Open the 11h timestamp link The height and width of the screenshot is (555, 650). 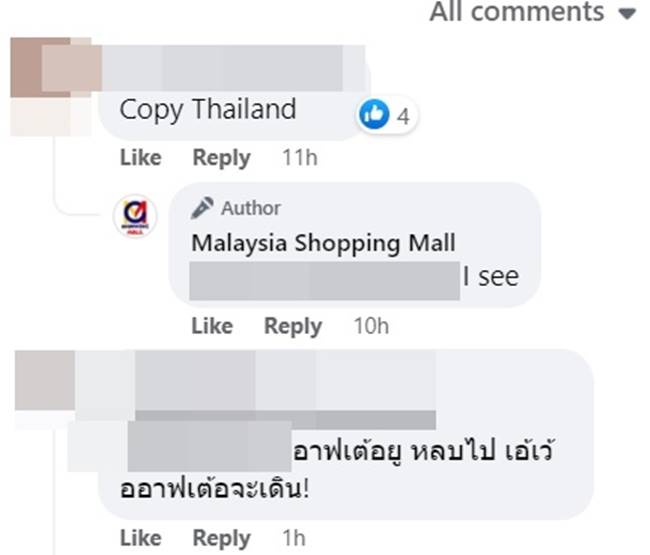tap(300, 158)
